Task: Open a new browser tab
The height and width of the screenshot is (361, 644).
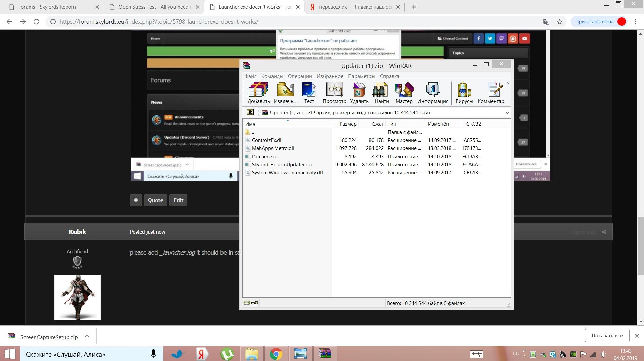Action: point(414,7)
